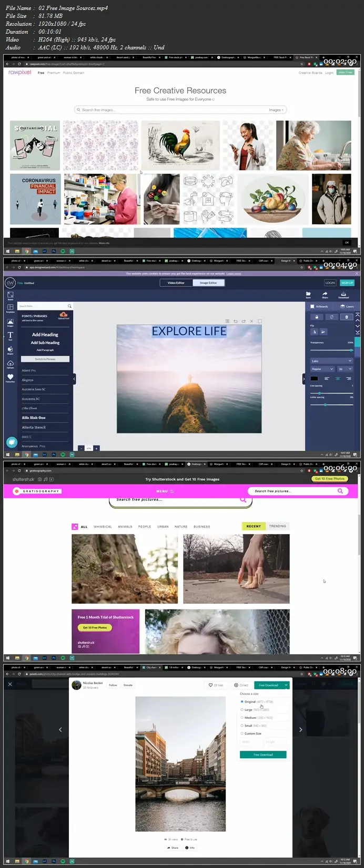Select Large size radio on Pexels
This screenshot has width=364, height=868.
pos(242,709)
